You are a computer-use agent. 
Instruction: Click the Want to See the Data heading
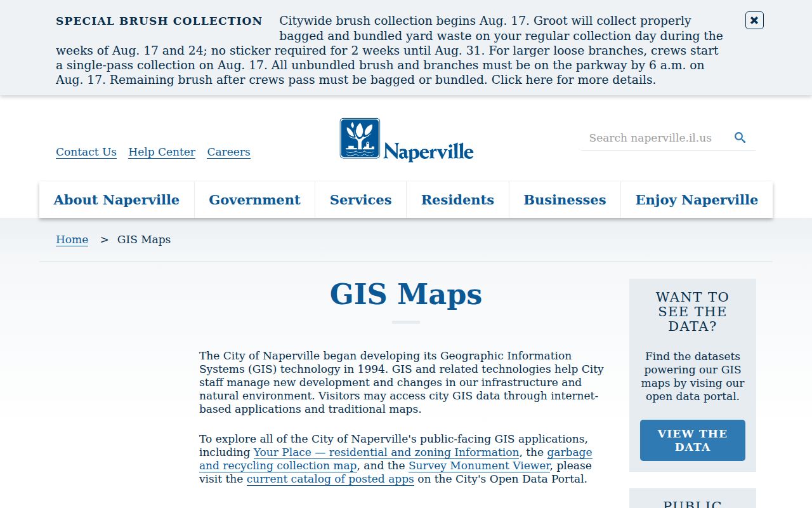(x=693, y=312)
